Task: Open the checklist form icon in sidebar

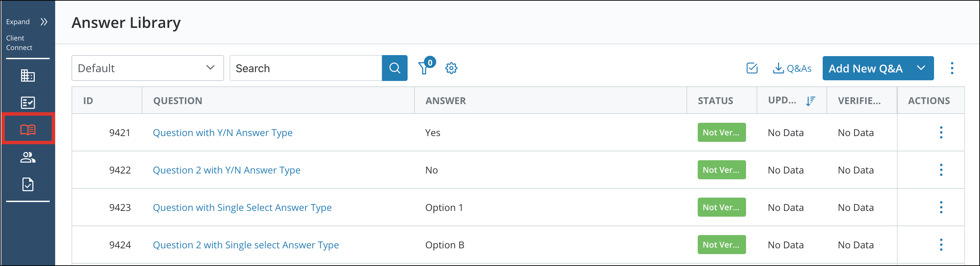Action: coord(28,103)
